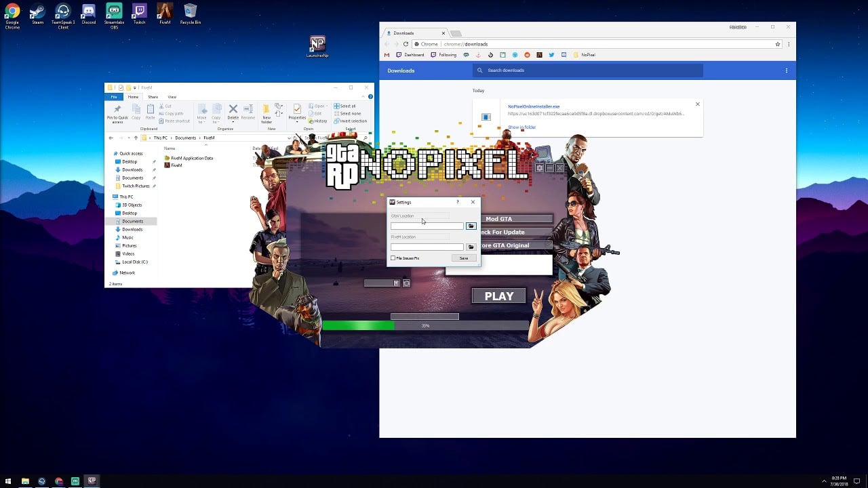Click the Delete icon in the Explorer ribbon
Screen dimensions: 868x488
(x=233, y=110)
